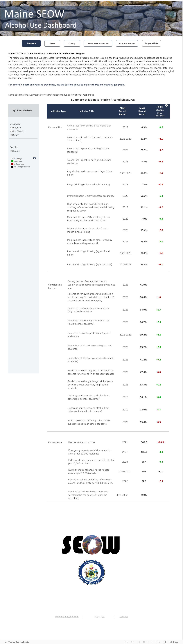Click the Tableau logo beside View on Tableau Public
Viewport: 183px width, 644px height.
pos(6,642)
